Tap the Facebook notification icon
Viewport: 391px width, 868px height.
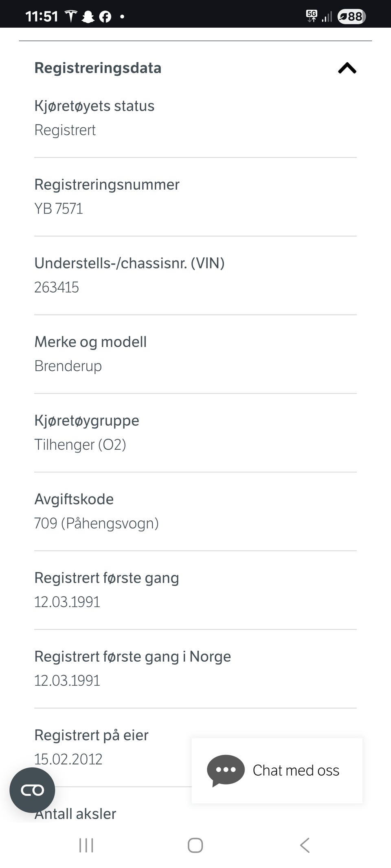point(105,17)
